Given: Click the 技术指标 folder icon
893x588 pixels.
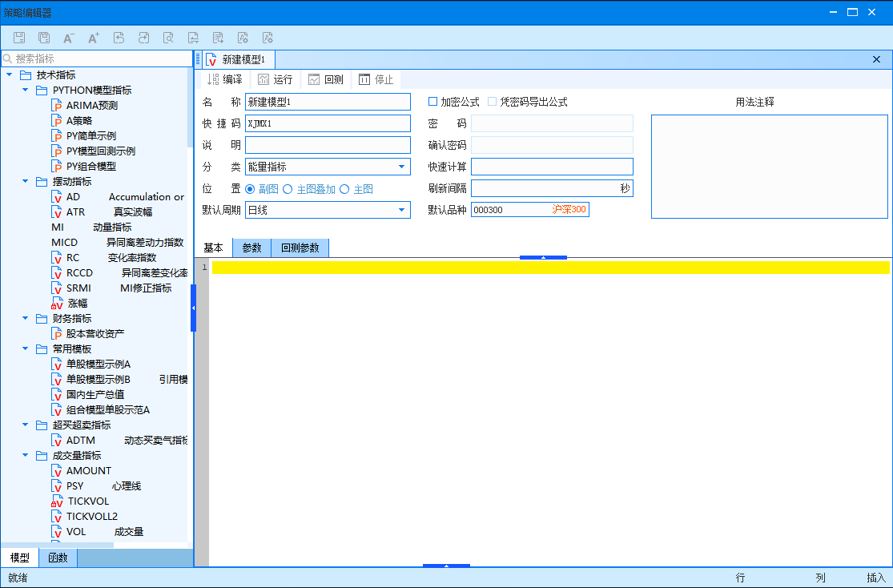Looking at the screenshot, I should [x=26, y=75].
